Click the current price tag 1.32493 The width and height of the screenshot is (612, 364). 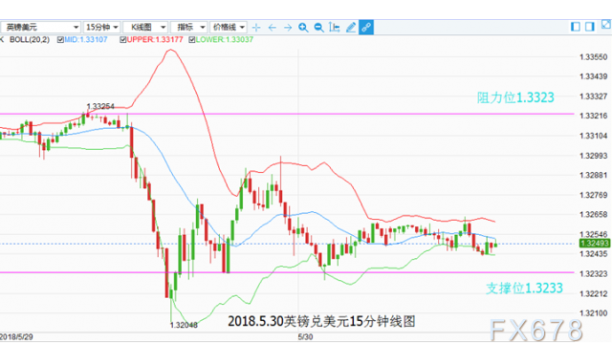point(595,244)
